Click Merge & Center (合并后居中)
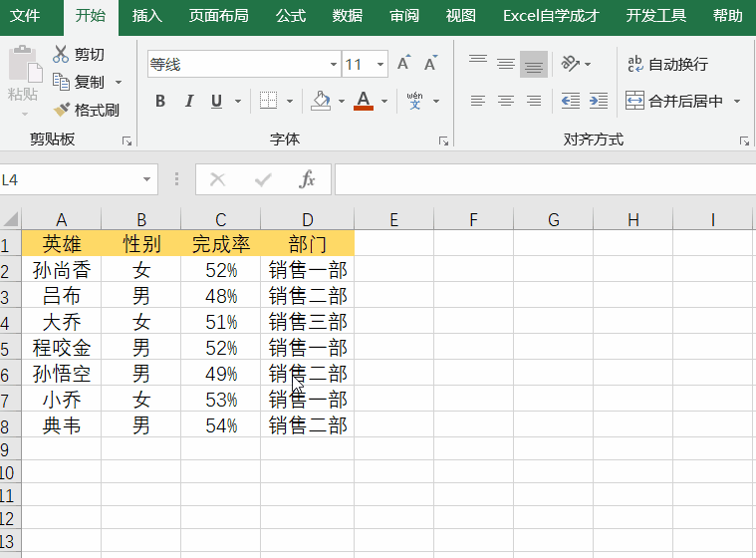Viewport: 756px width, 558px height. pyautogui.click(x=674, y=101)
